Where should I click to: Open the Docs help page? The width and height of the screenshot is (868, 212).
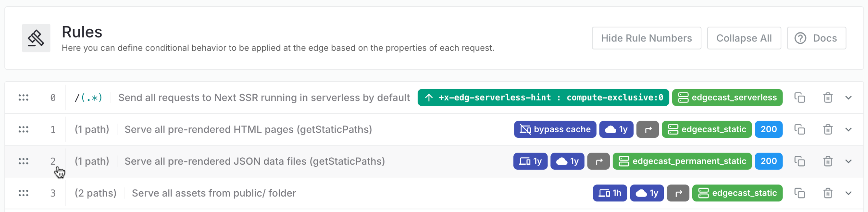click(x=816, y=38)
